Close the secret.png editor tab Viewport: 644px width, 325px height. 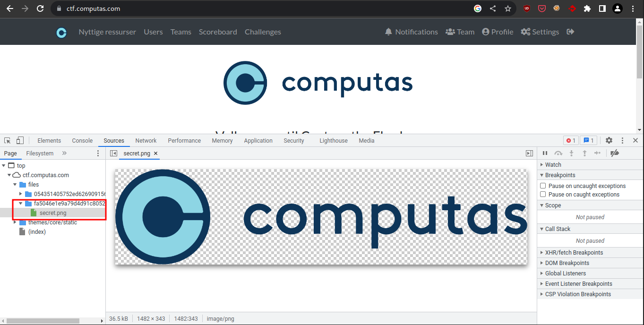[155, 154]
